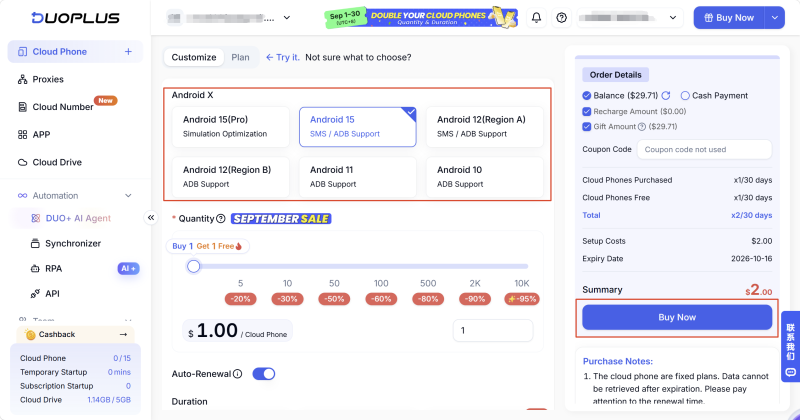
Task: Click the APP grid icon
Action: click(22, 135)
